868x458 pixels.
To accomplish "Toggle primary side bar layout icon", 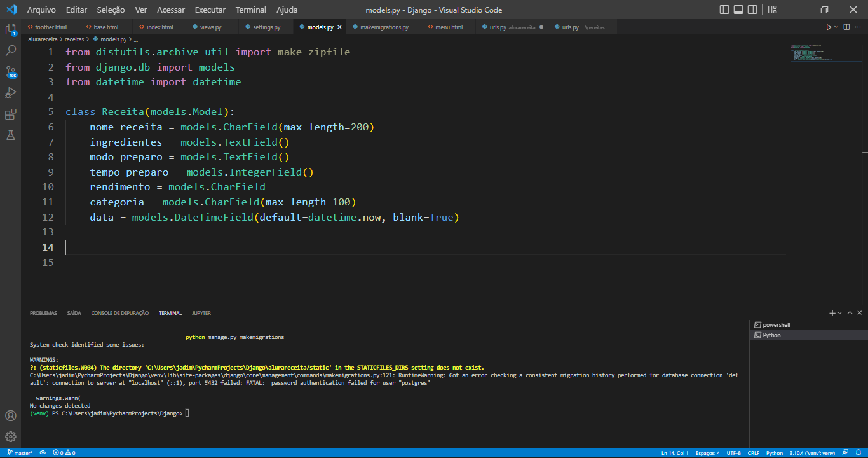I will (724, 10).
